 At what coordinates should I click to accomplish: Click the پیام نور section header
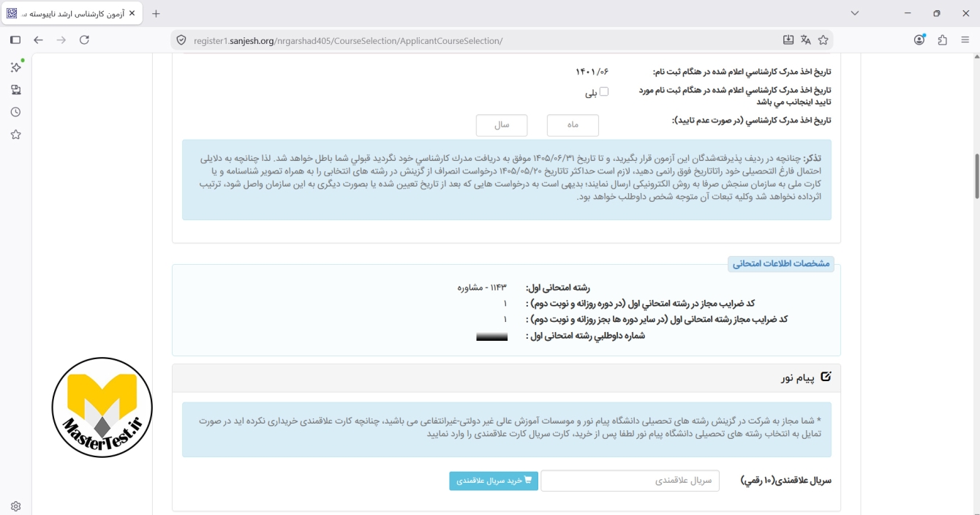[506, 377]
